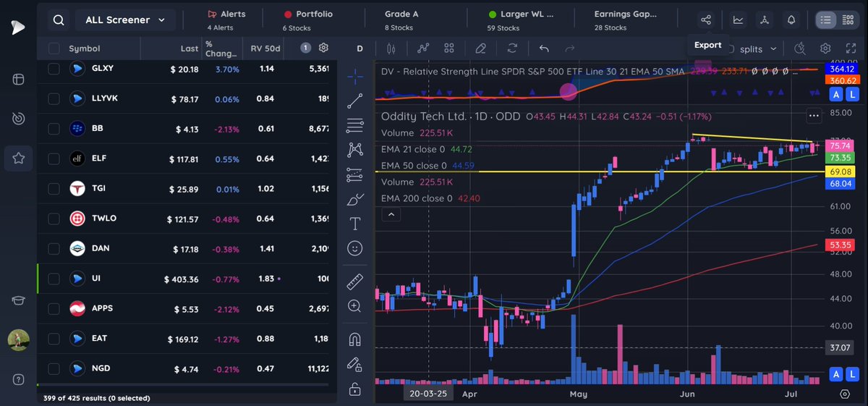
Task: Open the target scanner icon in the sidebar
Action: (18, 118)
